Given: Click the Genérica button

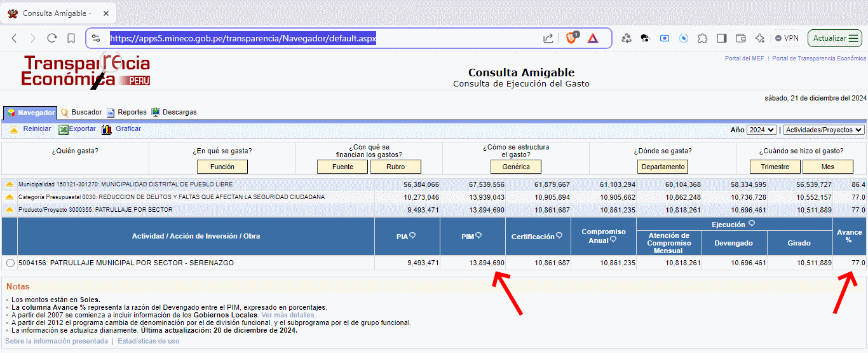Looking at the screenshot, I should [x=516, y=167].
